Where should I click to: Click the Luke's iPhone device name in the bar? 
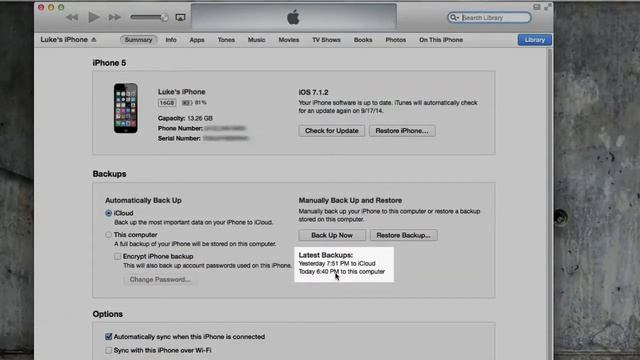pyautogui.click(x=64, y=40)
